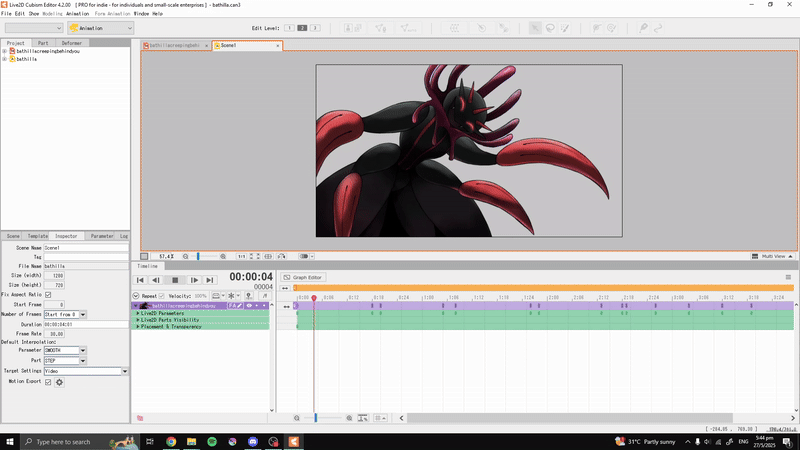Open Discord from the taskbar
Viewport: 800px width, 450px height.
click(253, 442)
